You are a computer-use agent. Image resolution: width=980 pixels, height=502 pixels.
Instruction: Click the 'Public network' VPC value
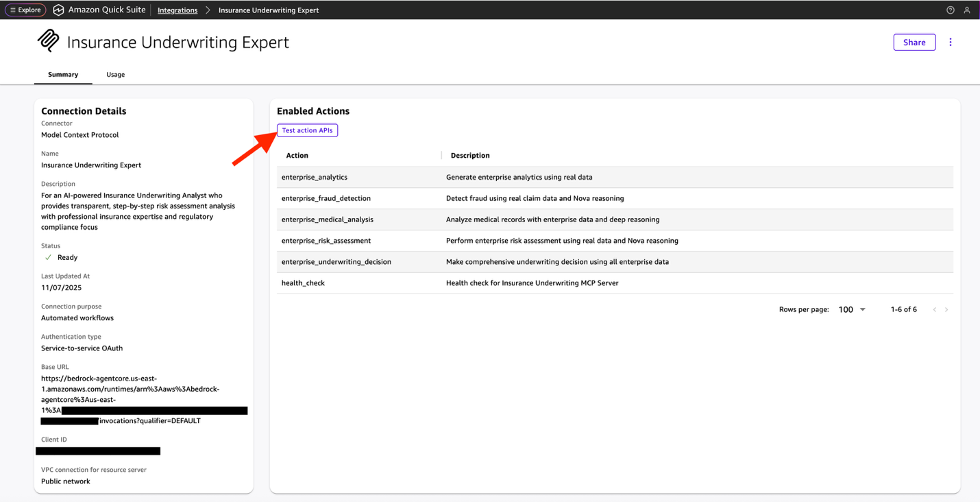pyautogui.click(x=65, y=481)
